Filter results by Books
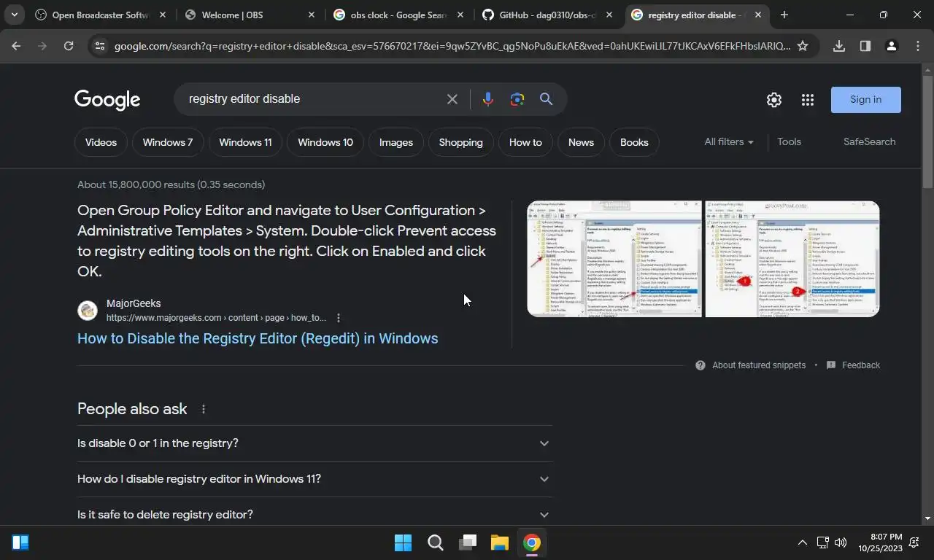Image resolution: width=934 pixels, height=560 pixels. (x=634, y=142)
